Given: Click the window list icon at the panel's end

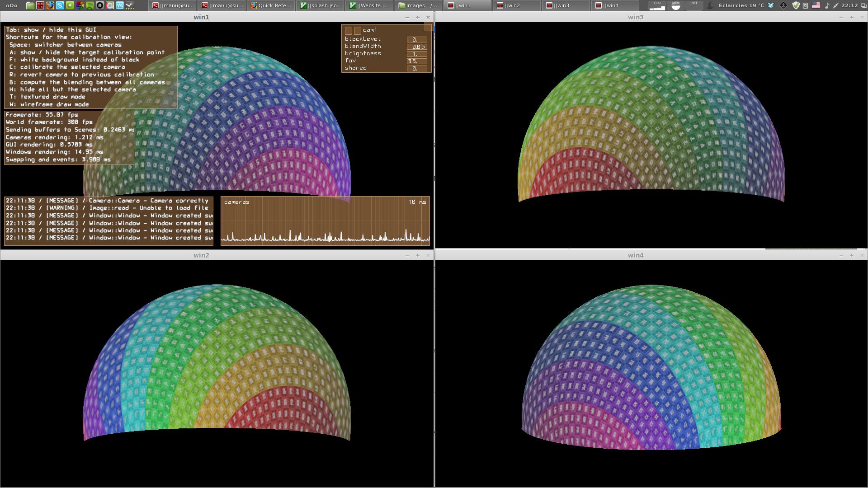Looking at the screenshot, I should 863,5.
